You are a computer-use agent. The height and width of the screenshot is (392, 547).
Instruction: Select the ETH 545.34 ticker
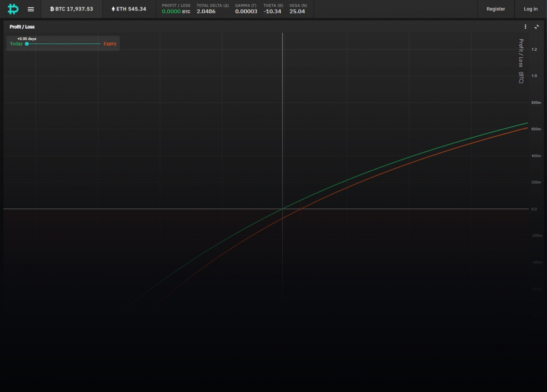pos(129,9)
